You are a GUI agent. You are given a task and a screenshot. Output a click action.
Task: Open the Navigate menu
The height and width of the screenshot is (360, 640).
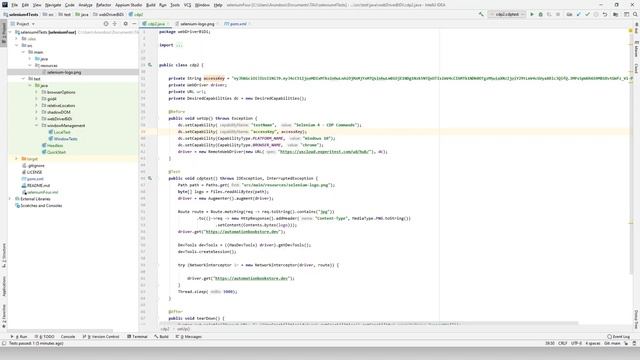point(53,5)
